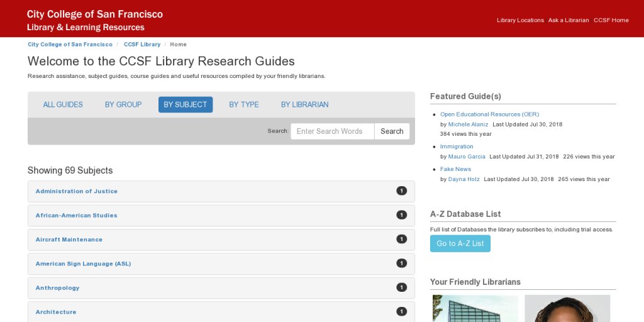The height and width of the screenshot is (322, 644).
Task: Open the ALL GUIDES tab
Action: point(63,105)
